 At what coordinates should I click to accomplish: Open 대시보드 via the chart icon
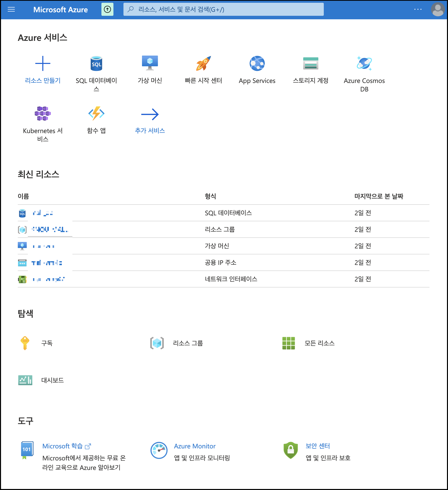25,380
